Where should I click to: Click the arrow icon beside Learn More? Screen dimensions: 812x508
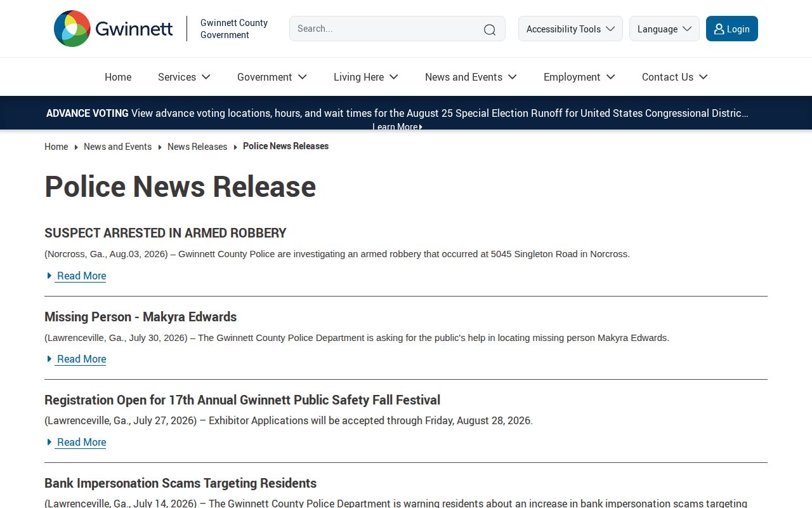[421, 127]
